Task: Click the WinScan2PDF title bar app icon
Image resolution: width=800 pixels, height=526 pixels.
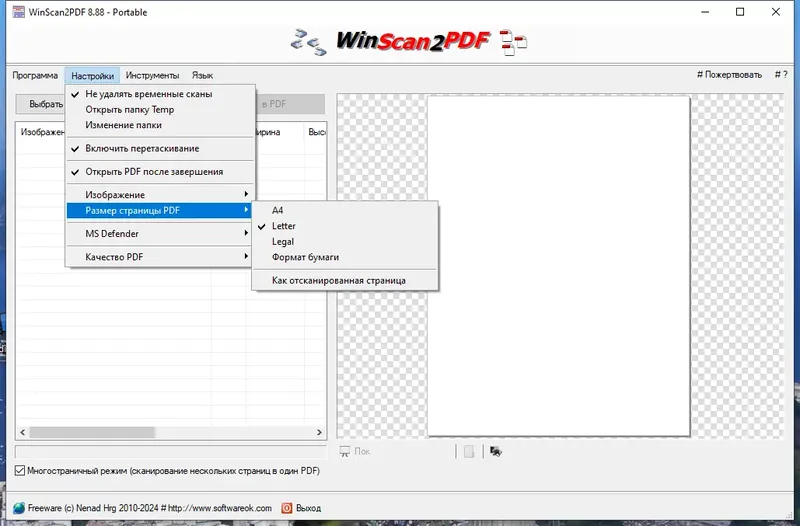Action: coord(18,12)
